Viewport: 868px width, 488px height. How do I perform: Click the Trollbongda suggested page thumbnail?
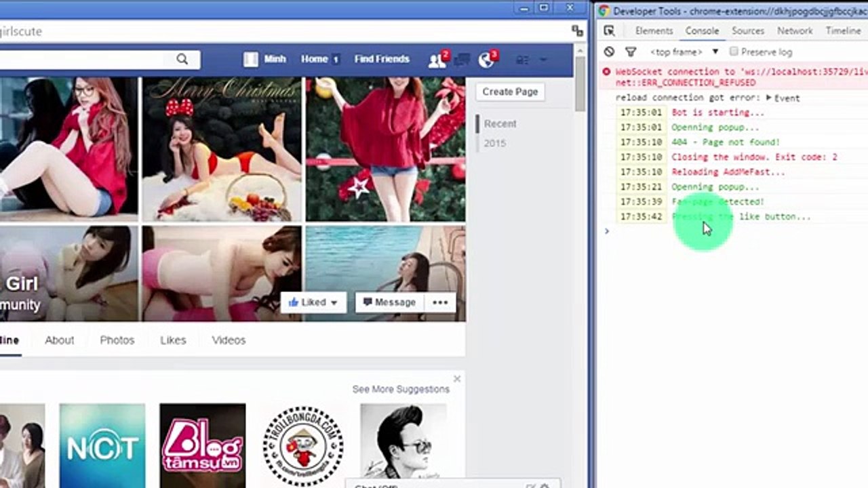(303, 446)
